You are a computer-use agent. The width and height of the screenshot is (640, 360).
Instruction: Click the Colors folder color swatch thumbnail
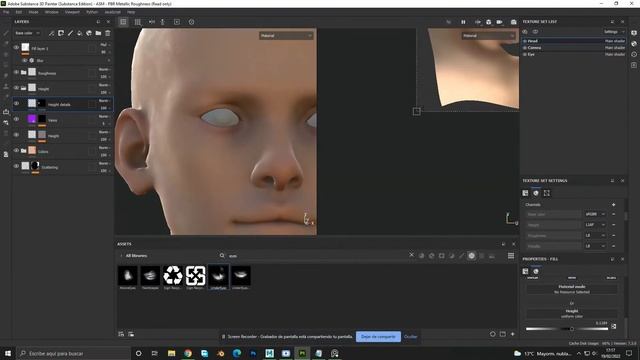[x=32, y=151]
